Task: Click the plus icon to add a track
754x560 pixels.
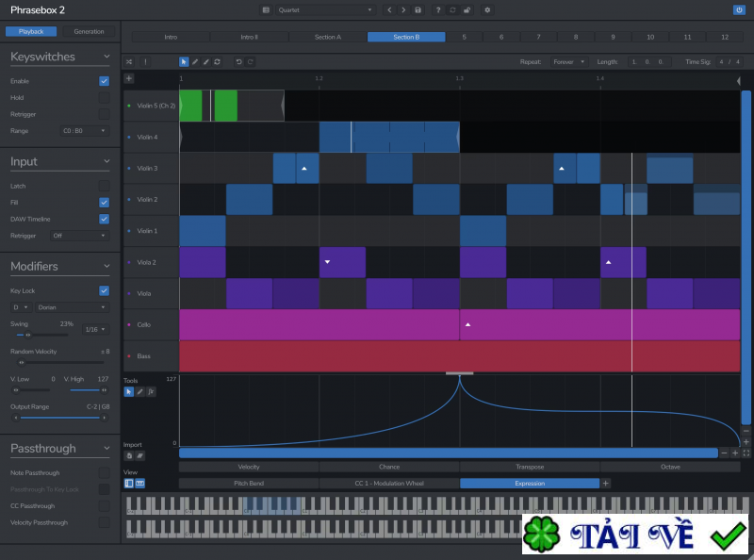Action: coord(129,78)
